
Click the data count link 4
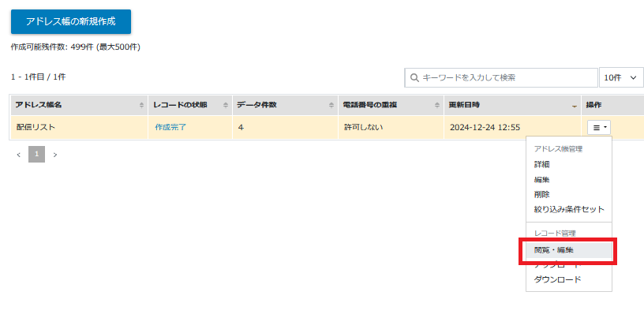coord(241,127)
